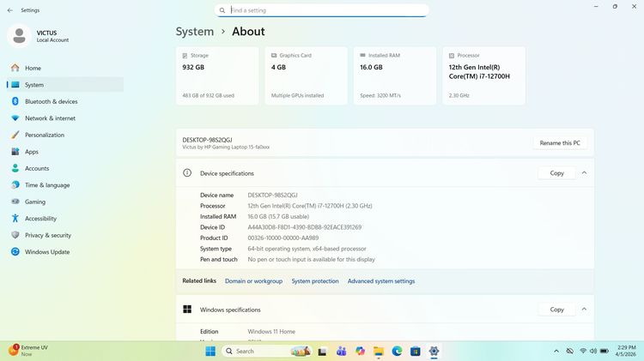Collapse the Windows specifications section

584,309
